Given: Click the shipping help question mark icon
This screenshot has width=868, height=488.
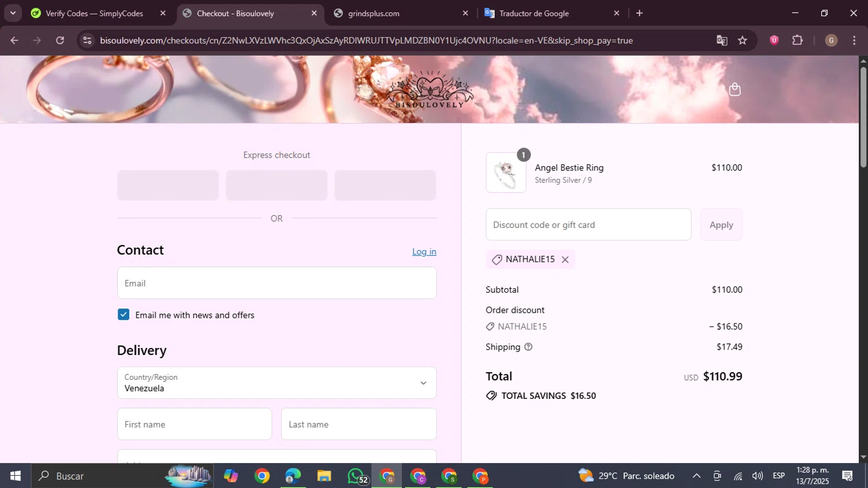Looking at the screenshot, I should click(x=528, y=347).
